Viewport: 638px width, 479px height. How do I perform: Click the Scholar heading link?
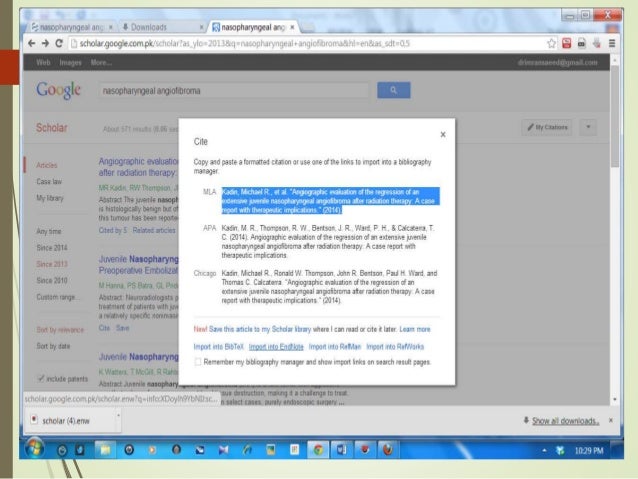tap(52, 128)
